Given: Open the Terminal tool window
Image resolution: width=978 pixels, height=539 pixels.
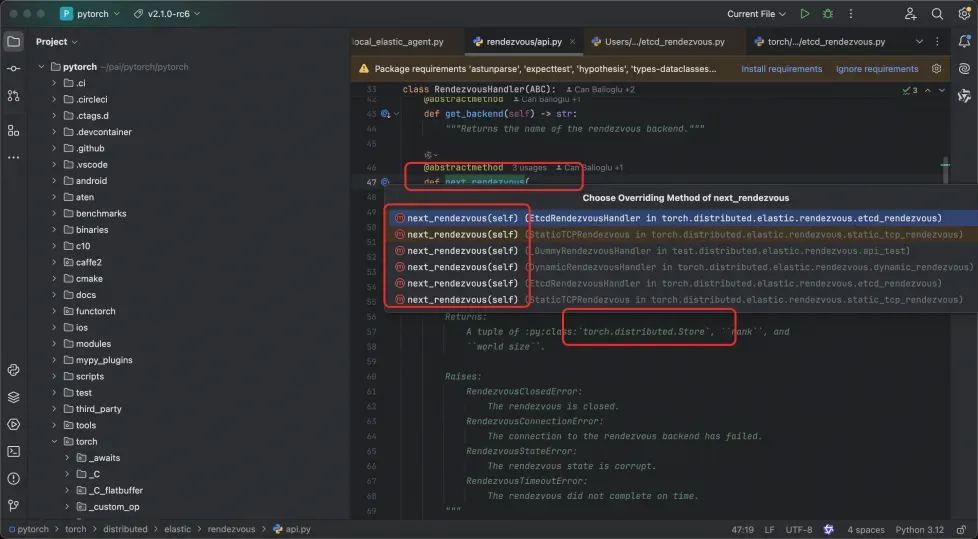Looking at the screenshot, I should (13, 452).
